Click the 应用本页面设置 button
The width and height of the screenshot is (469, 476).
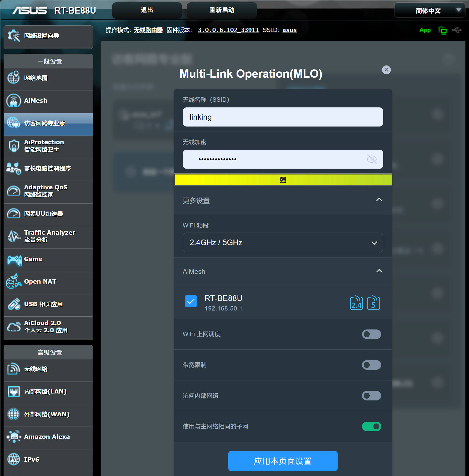[283, 461]
